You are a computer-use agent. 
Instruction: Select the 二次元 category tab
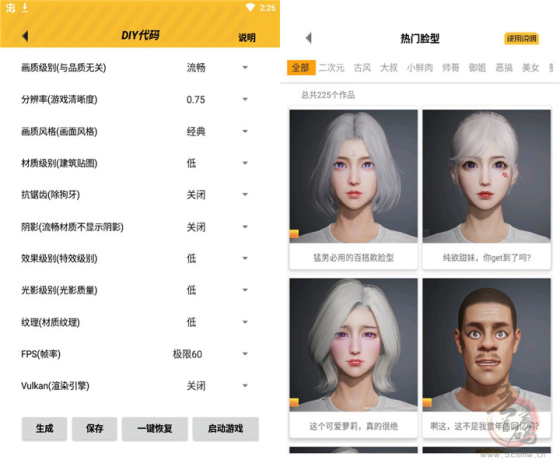[331, 67]
